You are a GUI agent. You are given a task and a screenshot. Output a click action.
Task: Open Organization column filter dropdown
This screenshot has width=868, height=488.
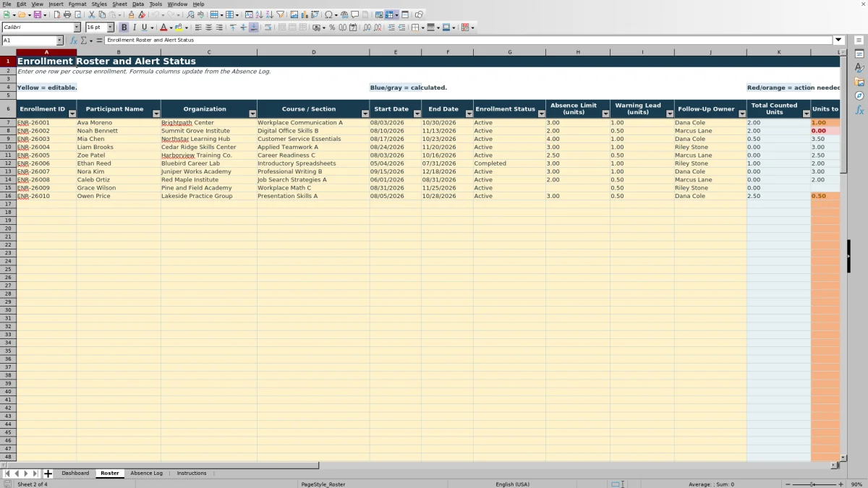tap(252, 114)
